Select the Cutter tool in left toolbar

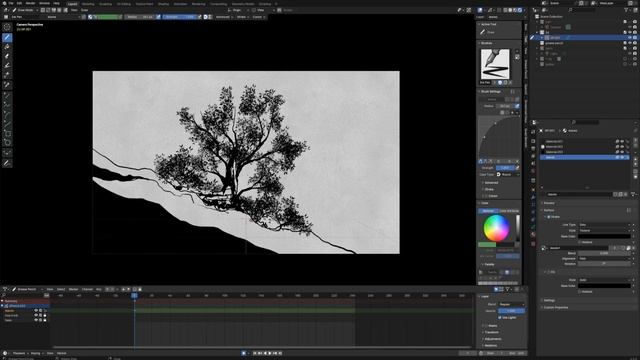(x=7, y=75)
